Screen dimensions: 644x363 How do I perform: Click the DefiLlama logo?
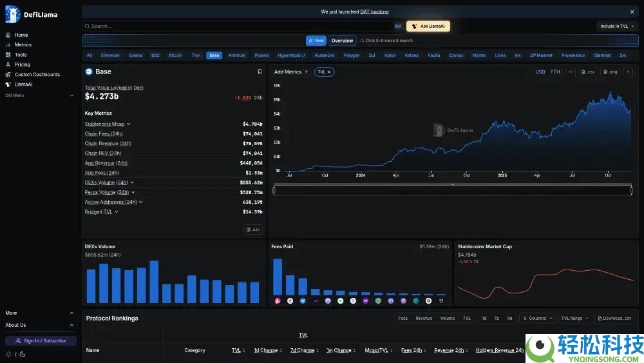click(x=31, y=14)
